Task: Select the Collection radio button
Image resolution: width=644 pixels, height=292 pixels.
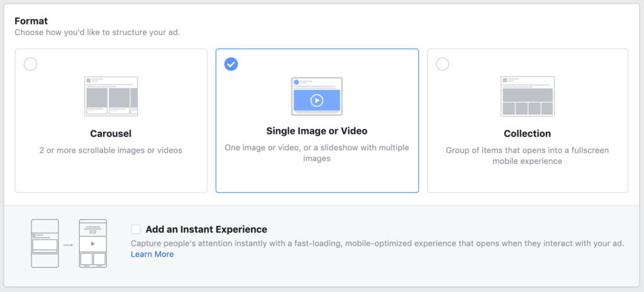Action: [443, 64]
